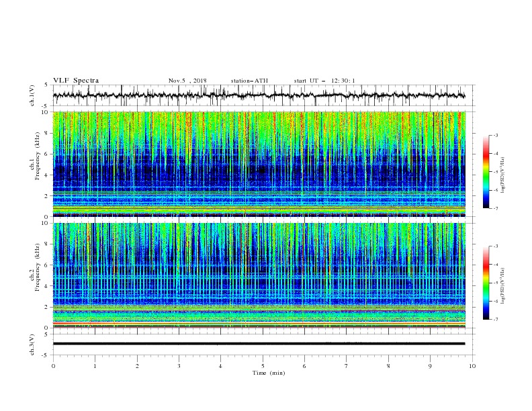
Task: Click the "-6" label on ch.2 color bar
Action: [495, 301]
